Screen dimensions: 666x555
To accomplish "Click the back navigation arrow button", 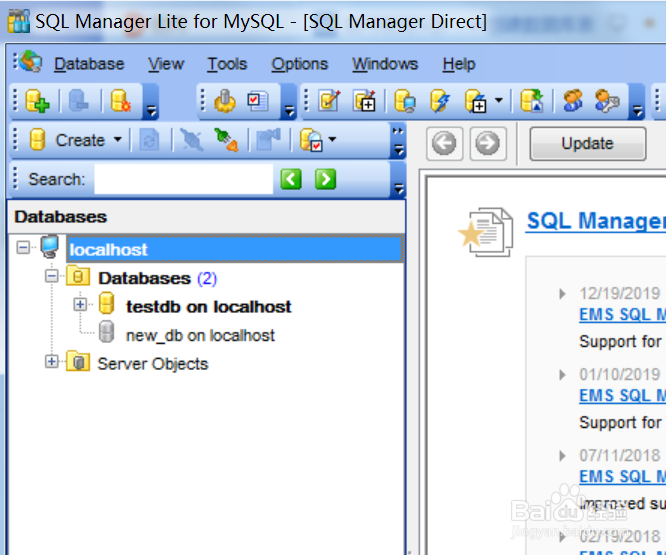I will [x=444, y=144].
